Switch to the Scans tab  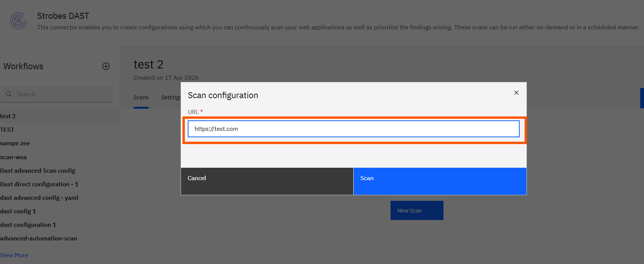(141, 98)
